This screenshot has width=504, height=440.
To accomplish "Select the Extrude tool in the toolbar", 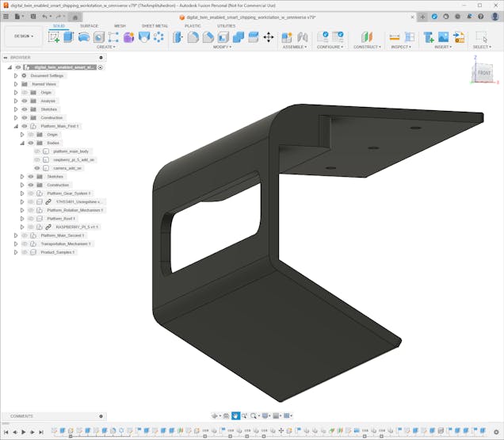I will click(69, 36).
